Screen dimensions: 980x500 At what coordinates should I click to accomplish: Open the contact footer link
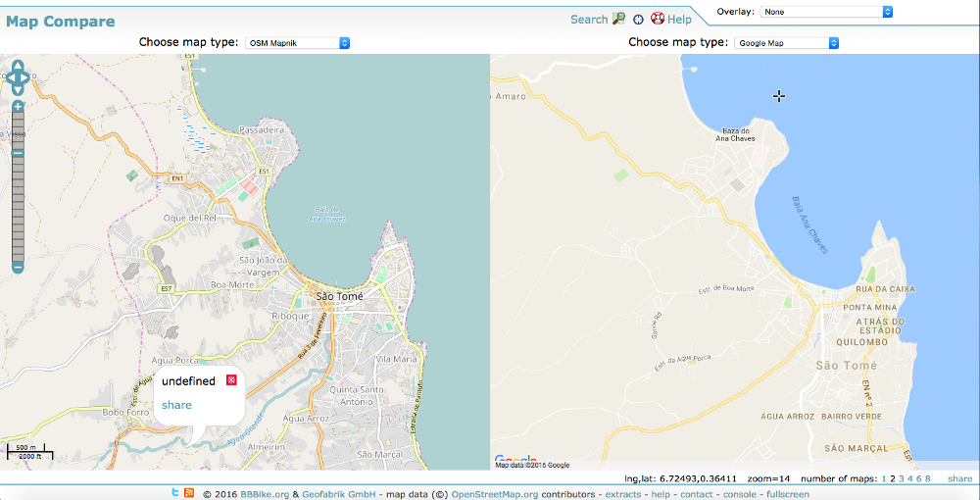[696, 494]
